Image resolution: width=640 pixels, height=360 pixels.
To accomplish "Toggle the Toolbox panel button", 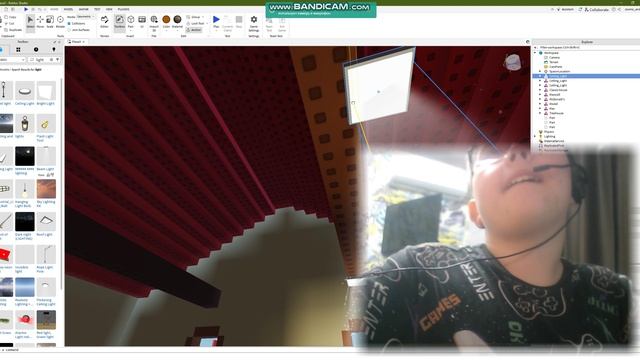I will [x=119, y=22].
